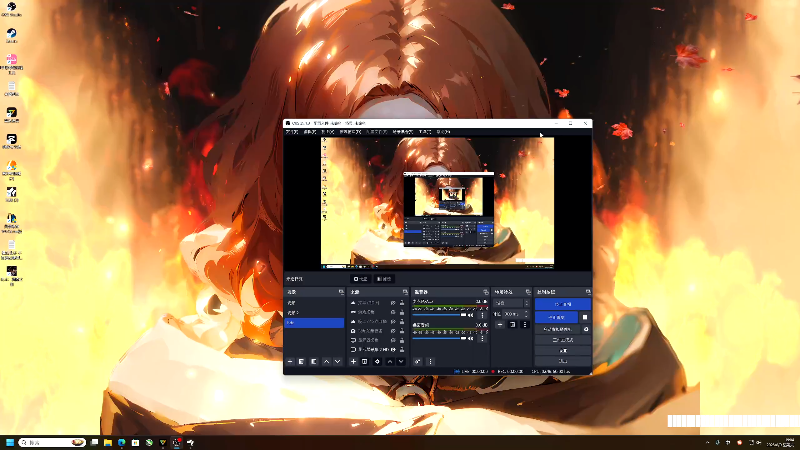Pop out the Scenes dock panel
The width and height of the screenshot is (800, 450).
coord(341,292)
